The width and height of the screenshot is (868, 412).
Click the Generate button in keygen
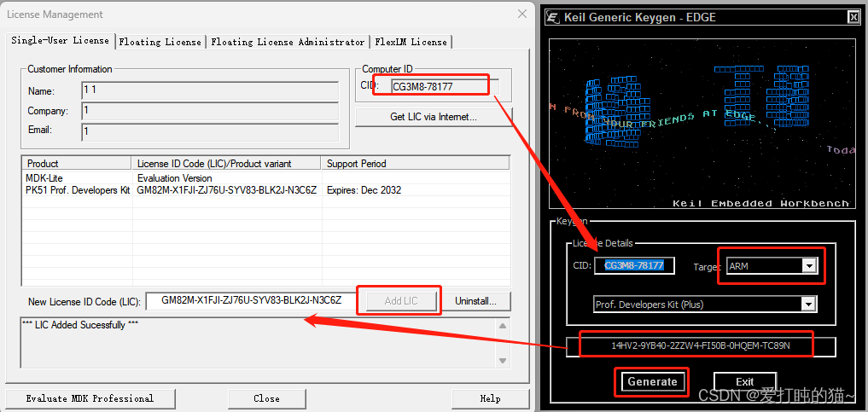point(652,381)
